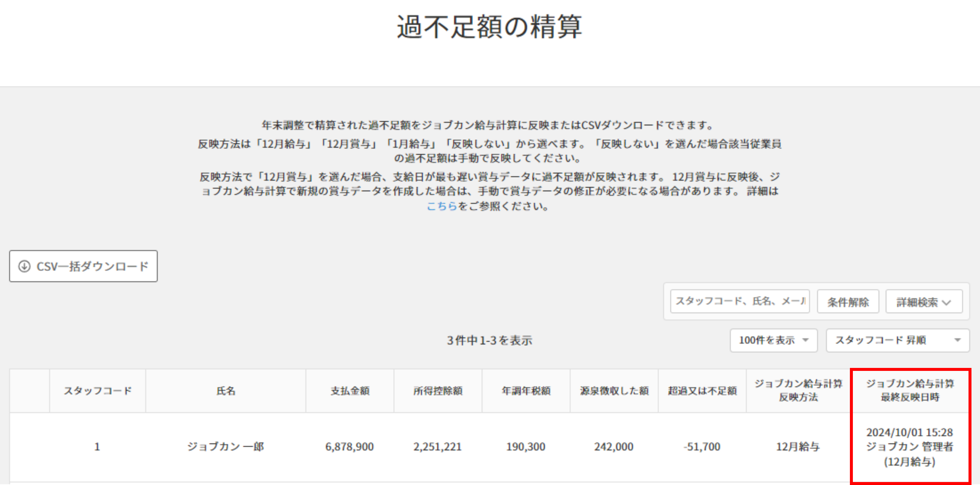Click the annual tax value 190,300
The height and width of the screenshot is (485, 980).
click(x=526, y=447)
